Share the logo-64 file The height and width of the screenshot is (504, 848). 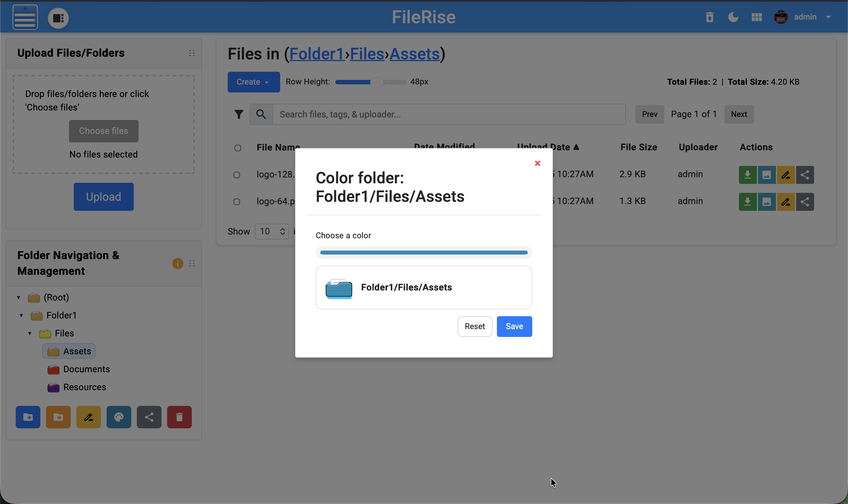point(805,202)
